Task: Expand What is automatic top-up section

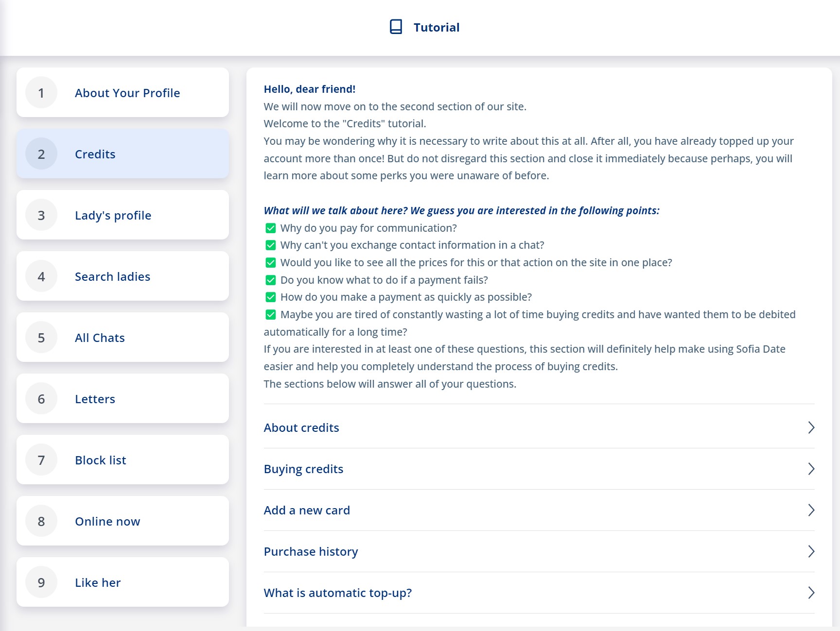Action: pyautogui.click(x=539, y=593)
